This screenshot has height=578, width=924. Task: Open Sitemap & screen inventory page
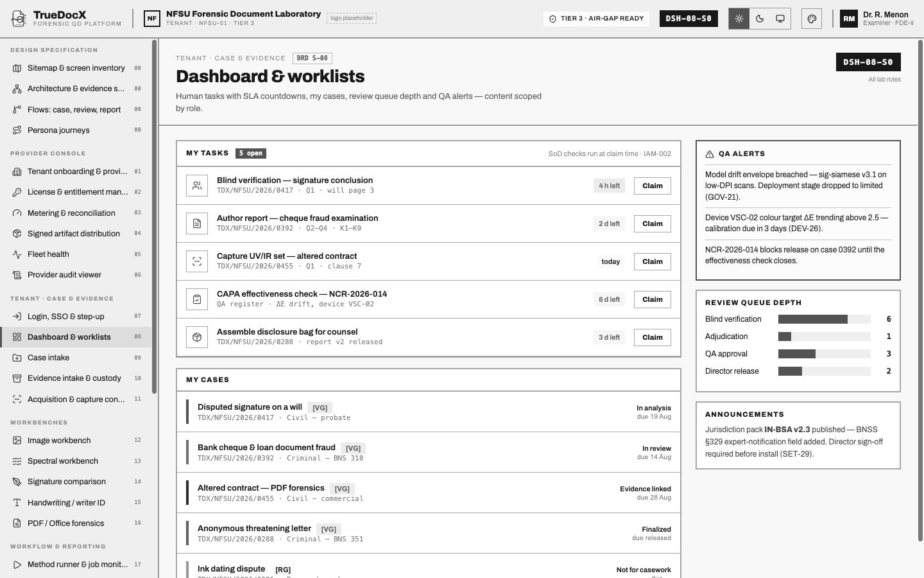76,68
